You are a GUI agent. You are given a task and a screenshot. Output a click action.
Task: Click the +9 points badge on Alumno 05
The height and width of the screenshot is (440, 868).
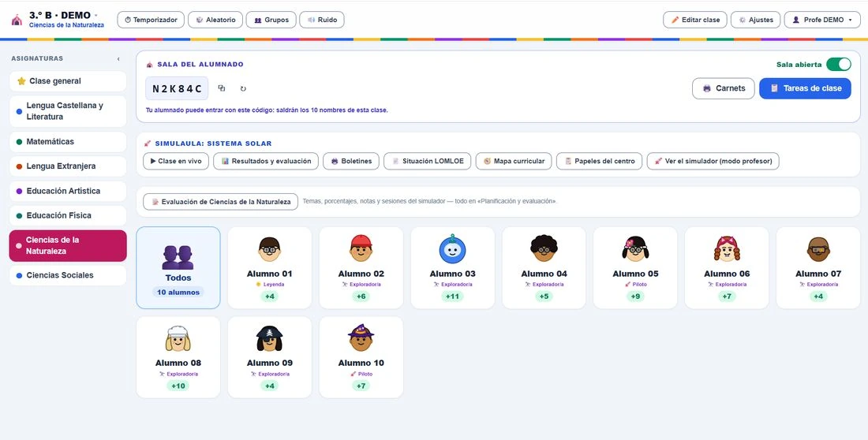pos(635,296)
